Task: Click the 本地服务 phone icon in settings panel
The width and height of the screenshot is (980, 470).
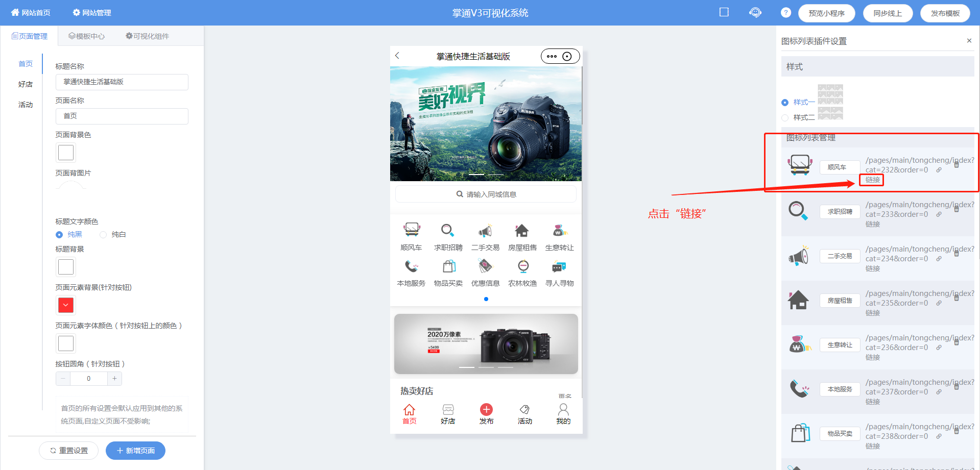Action: point(799,389)
